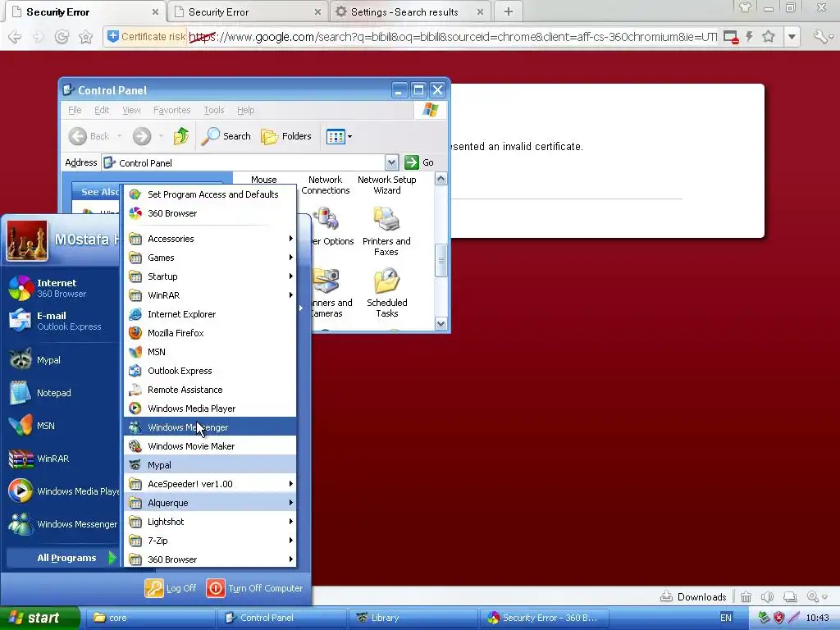840x630 pixels.
Task: Click Control Panel scroll down arrow
Action: pos(441,323)
